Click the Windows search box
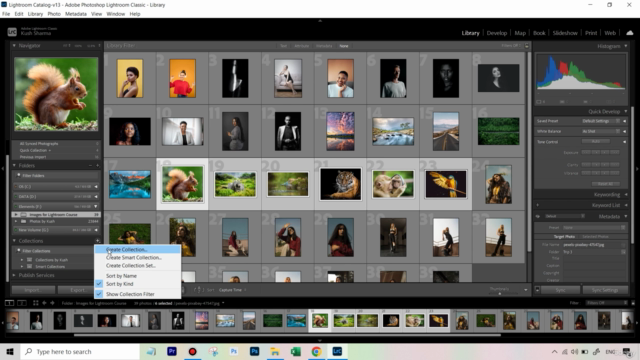The image size is (640, 360). coord(80,351)
